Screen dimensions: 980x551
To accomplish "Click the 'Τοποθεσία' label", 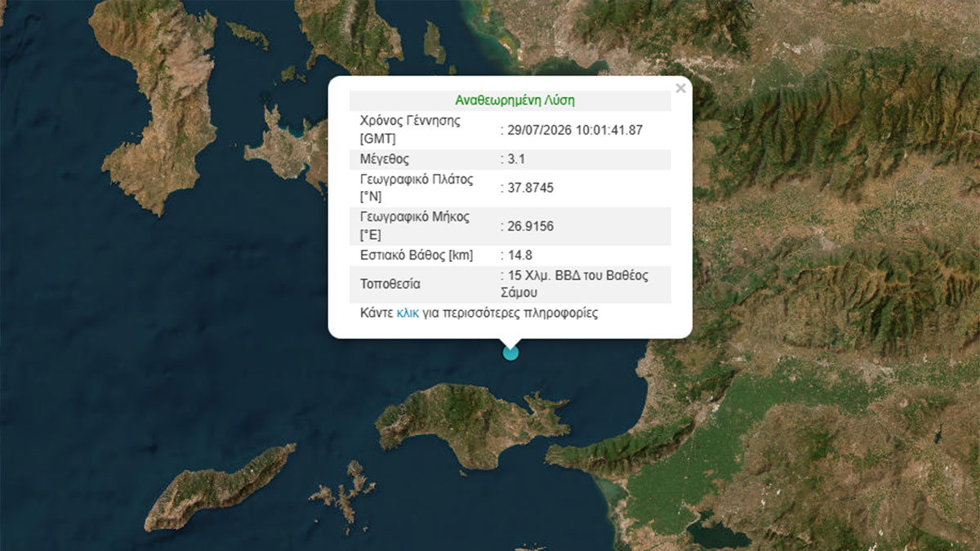I will pos(390,285).
